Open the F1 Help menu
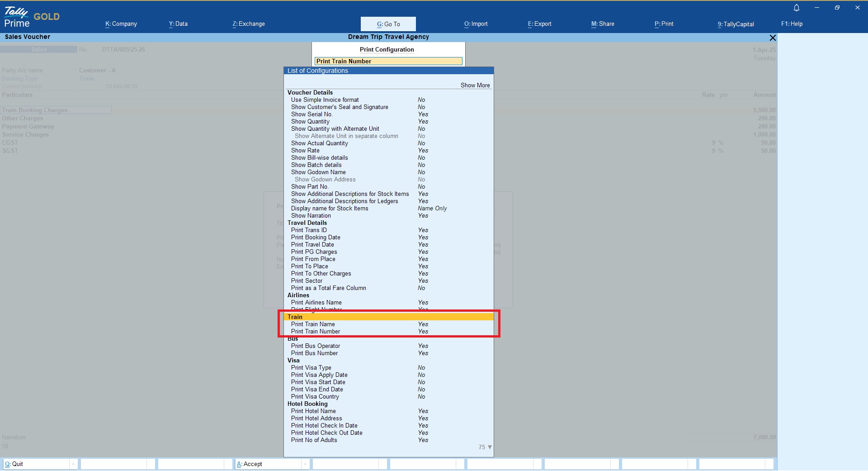Viewport: 868px width, 471px height. pyautogui.click(x=792, y=24)
